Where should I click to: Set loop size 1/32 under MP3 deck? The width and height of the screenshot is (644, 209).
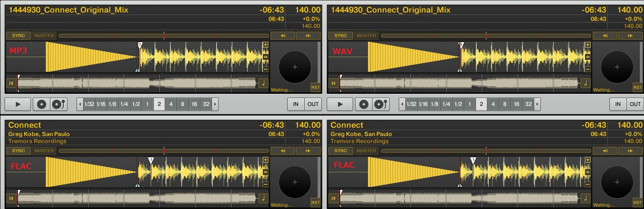click(x=89, y=104)
